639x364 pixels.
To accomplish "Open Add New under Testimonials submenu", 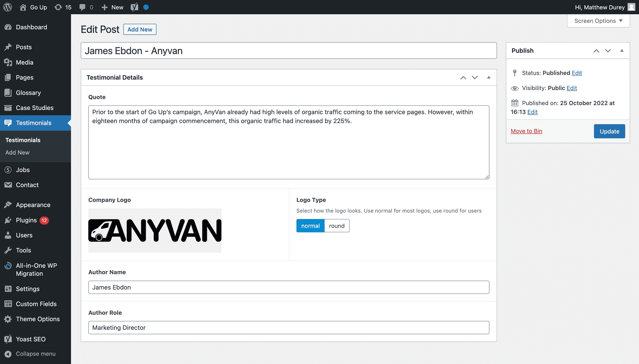I will (x=17, y=153).
